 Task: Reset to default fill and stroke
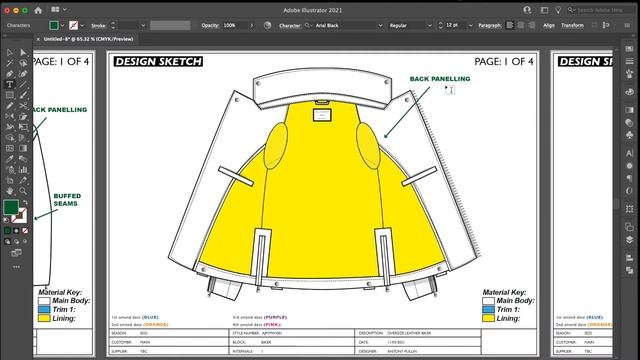pos(6,220)
